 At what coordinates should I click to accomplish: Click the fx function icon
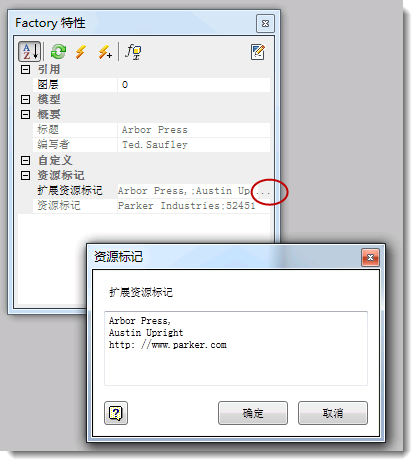133,52
